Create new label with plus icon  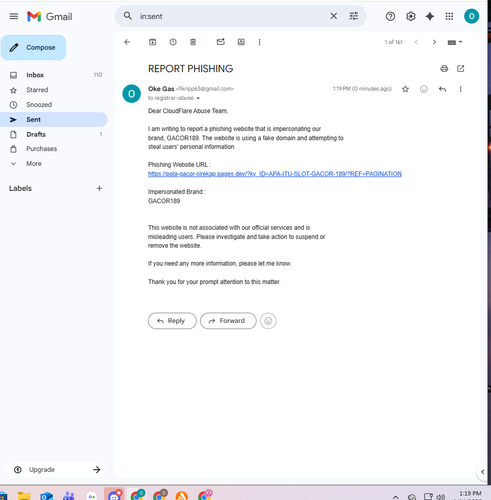(x=99, y=188)
